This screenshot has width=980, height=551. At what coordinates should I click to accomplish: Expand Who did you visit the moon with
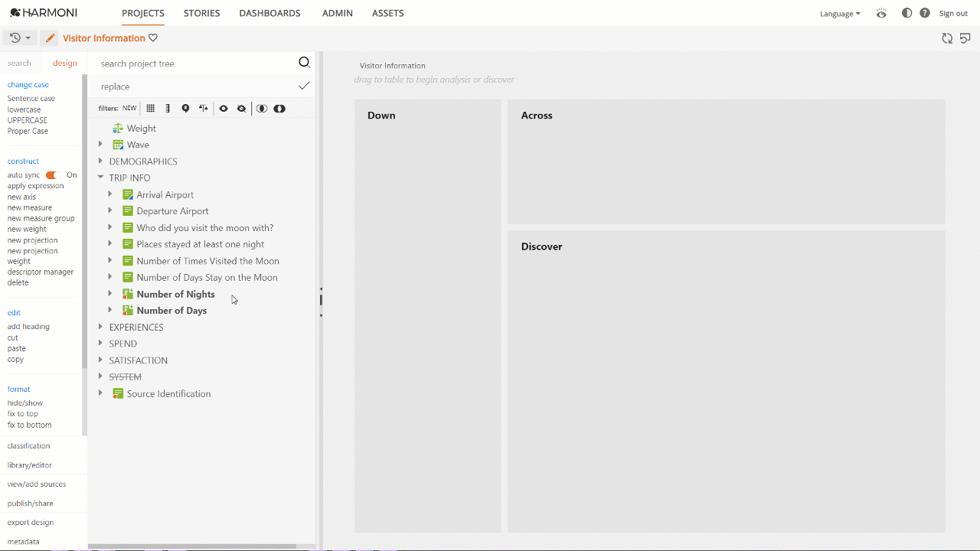click(x=110, y=227)
